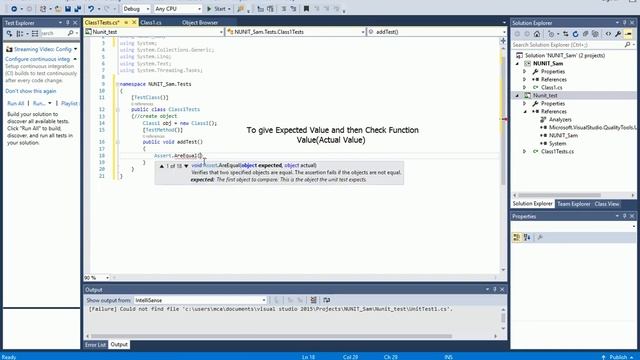Switch to the Class1.cs editor tab
This screenshot has width=640, height=360.
click(x=151, y=22)
